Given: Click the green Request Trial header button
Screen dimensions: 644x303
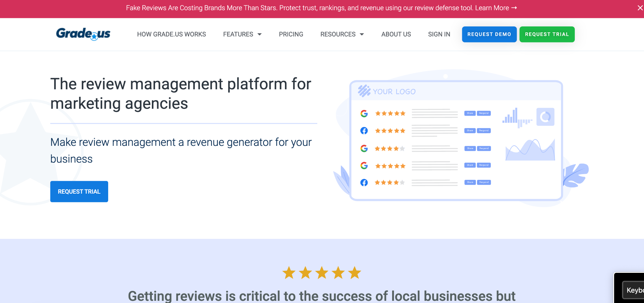Looking at the screenshot, I should click(x=547, y=34).
